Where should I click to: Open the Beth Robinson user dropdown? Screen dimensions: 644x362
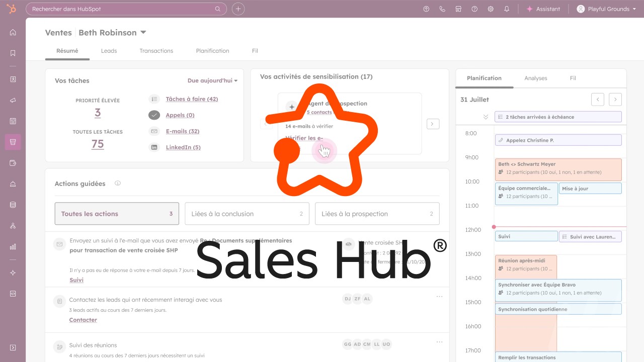[x=112, y=33]
